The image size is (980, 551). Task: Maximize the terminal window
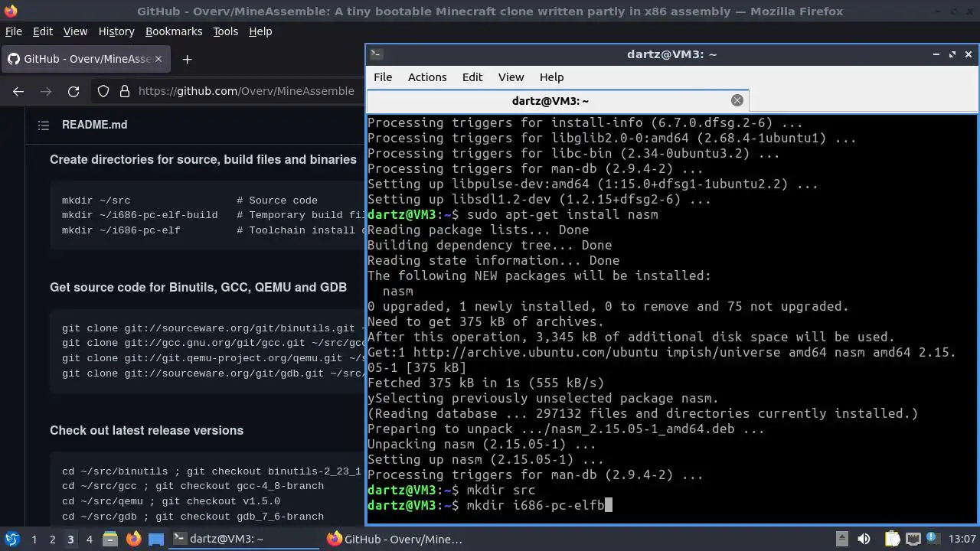(x=952, y=54)
